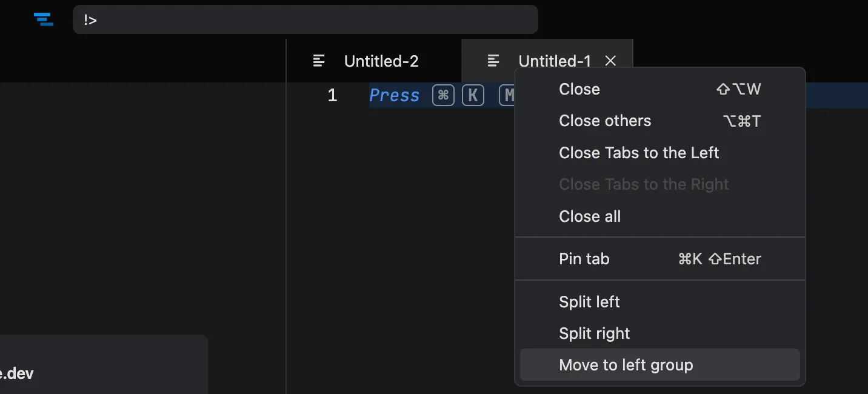Close the Untitled-1 tab with its X
Viewport: 868px width, 394px height.
click(610, 61)
